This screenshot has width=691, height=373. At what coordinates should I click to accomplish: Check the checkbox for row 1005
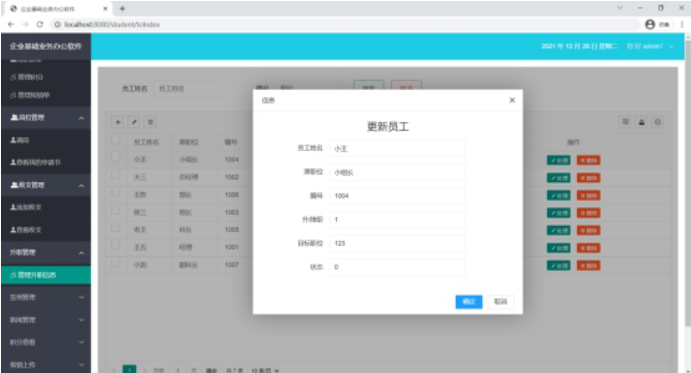(x=115, y=228)
